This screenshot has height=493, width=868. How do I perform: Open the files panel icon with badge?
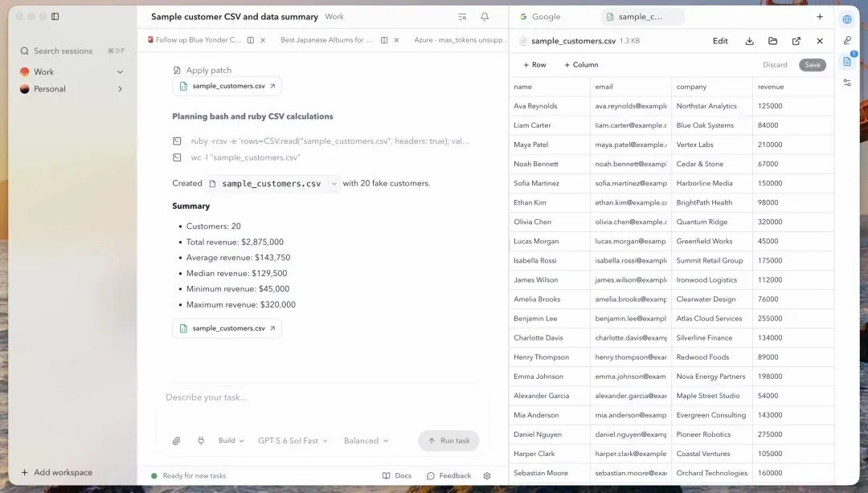coord(847,61)
